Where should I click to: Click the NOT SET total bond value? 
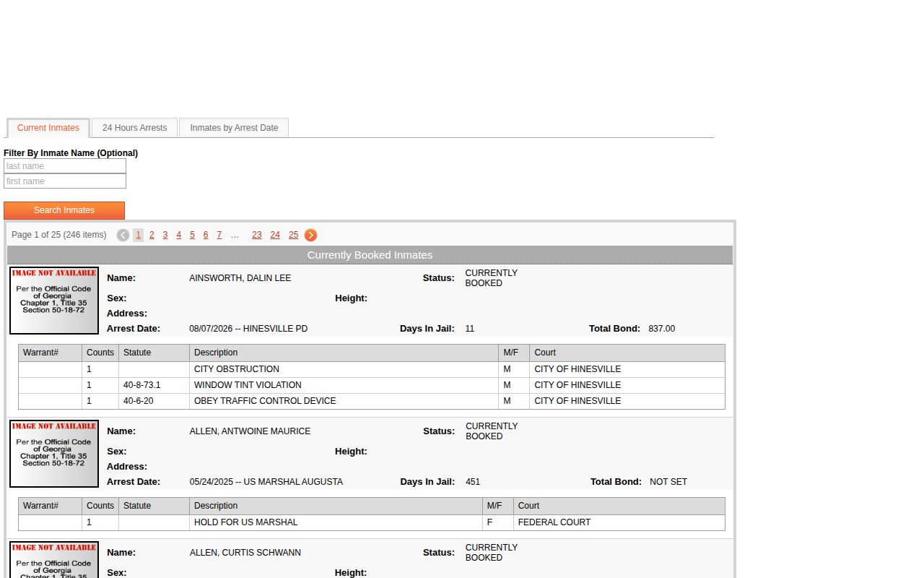[x=668, y=482]
